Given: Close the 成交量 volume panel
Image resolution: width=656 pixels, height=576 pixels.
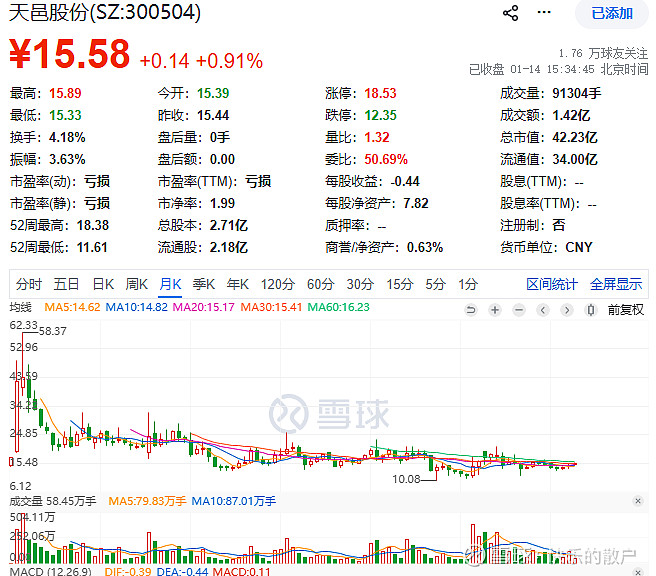Looking at the screenshot, I should click(x=638, y=501).
